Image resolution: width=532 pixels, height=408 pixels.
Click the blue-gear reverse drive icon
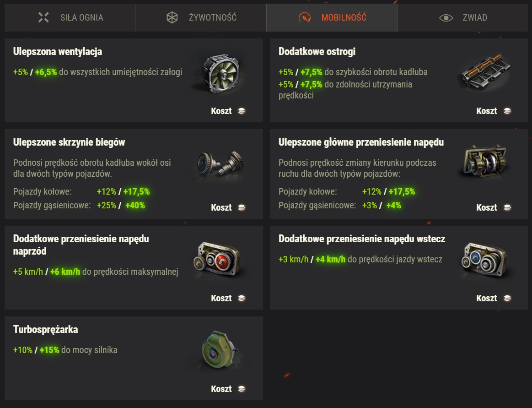[485, 260]
